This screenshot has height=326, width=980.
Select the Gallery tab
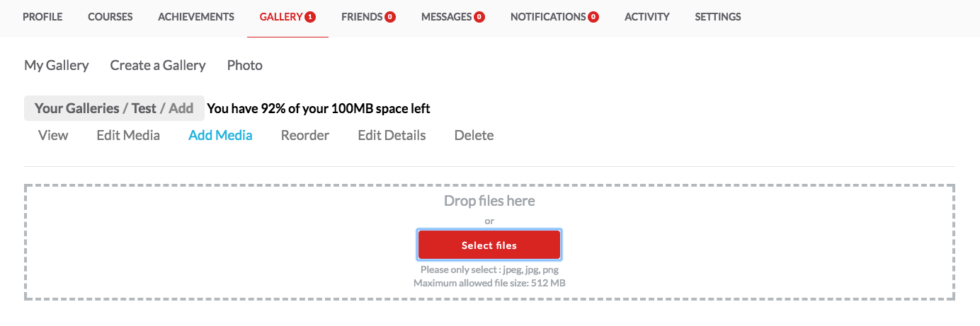pos(281,17)
